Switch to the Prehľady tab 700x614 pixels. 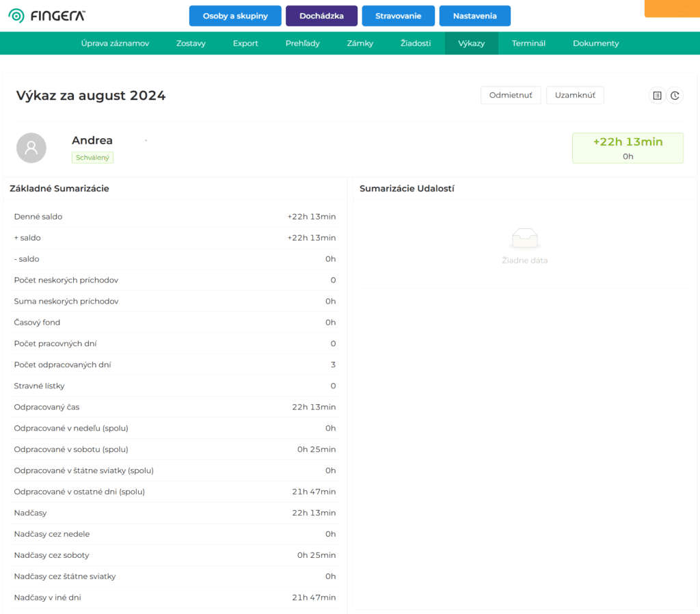pyautogui.click(x=303, y=43)
